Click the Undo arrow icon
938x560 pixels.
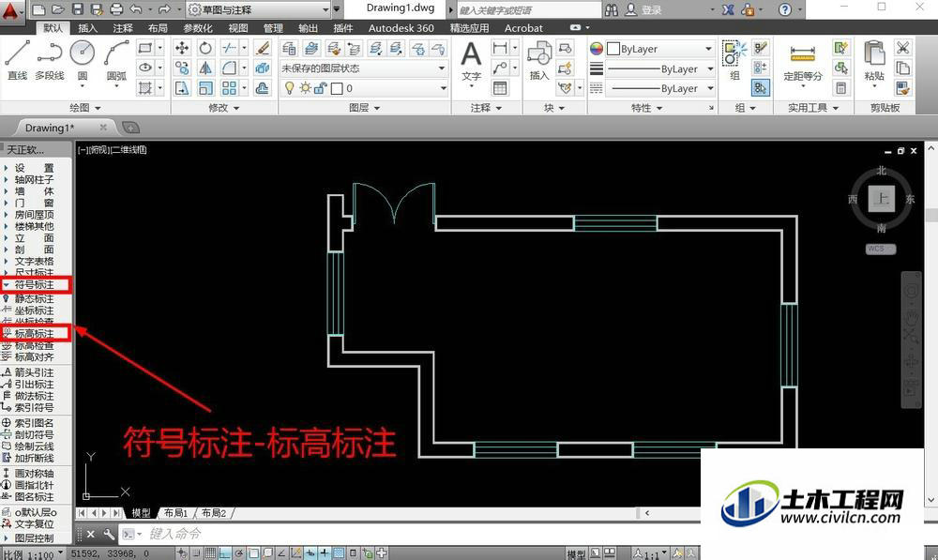point(136,9)
